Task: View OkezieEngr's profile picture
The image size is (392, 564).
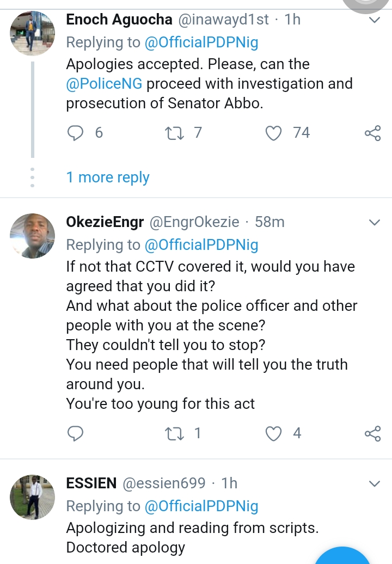Action: click(32, 235)
